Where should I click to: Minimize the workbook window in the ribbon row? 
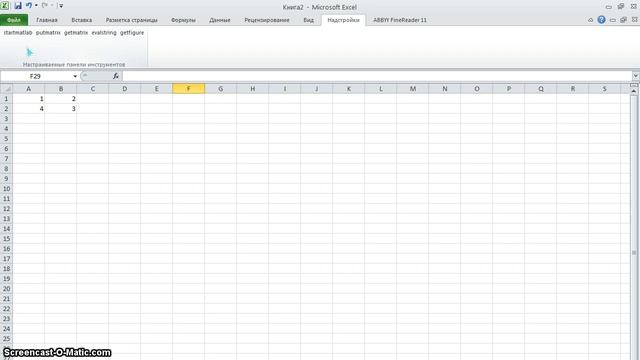click(613, 20)
